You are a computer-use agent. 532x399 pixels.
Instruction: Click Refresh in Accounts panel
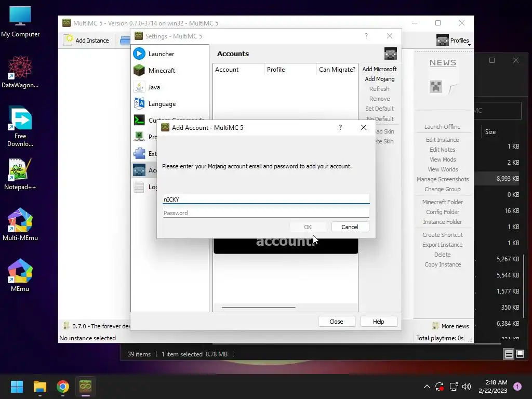point(379,89)
